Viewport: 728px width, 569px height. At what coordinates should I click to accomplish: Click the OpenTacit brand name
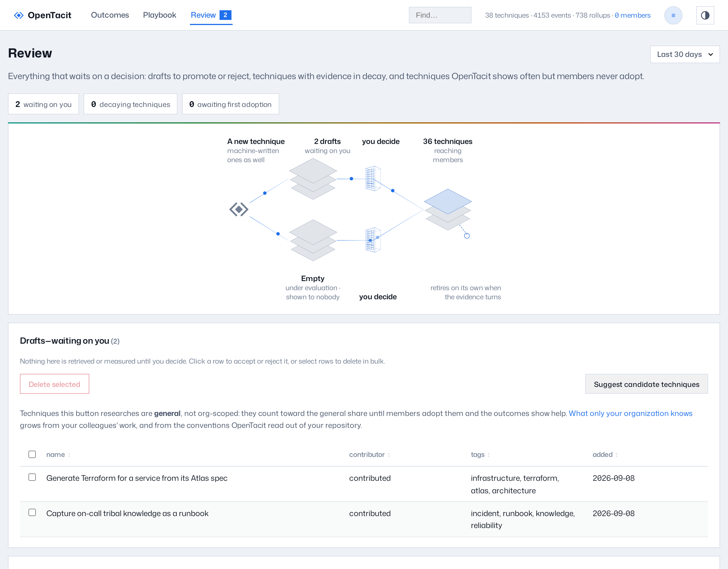[49, 15]
